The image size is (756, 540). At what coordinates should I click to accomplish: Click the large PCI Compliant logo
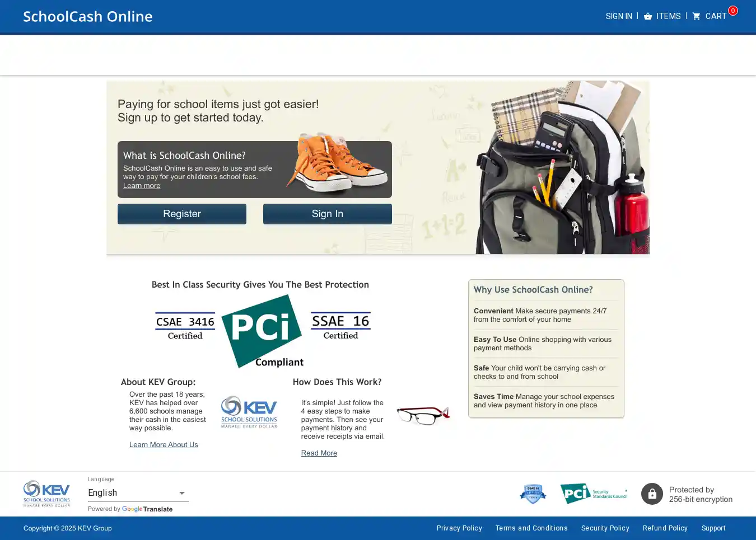[262, 331]
